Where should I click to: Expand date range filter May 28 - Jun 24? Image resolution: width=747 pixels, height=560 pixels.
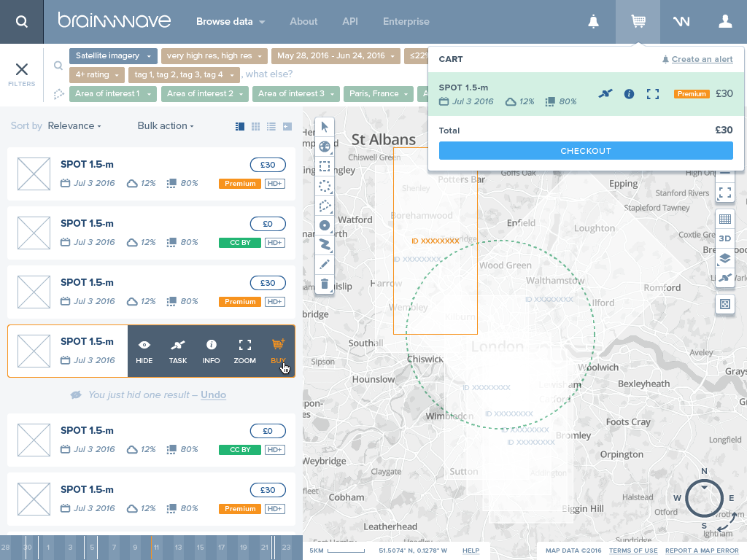[336, 55]
